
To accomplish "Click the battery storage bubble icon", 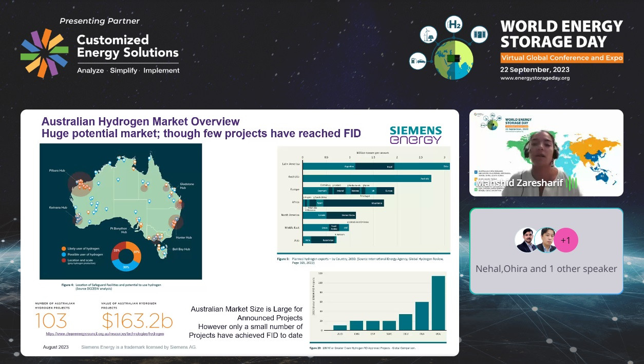I will pyautogui.click(x=479, y=34).
